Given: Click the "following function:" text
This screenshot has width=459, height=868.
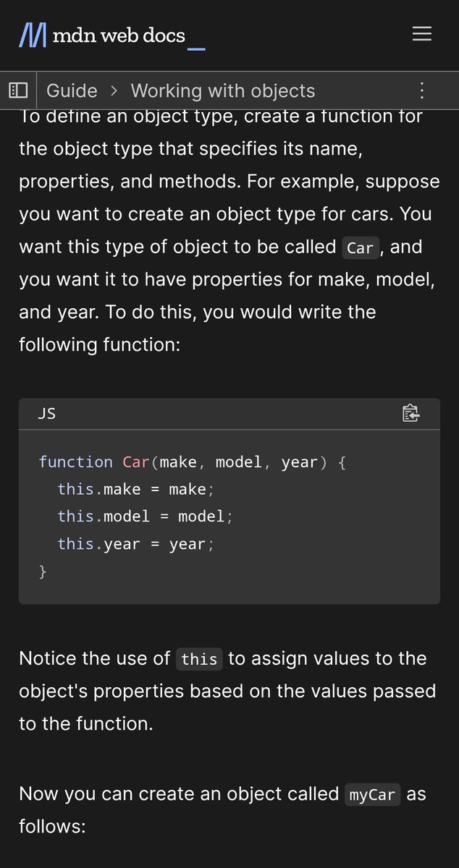Looking at the screenshot, I should pyautogui.click(x=99, y=344).
